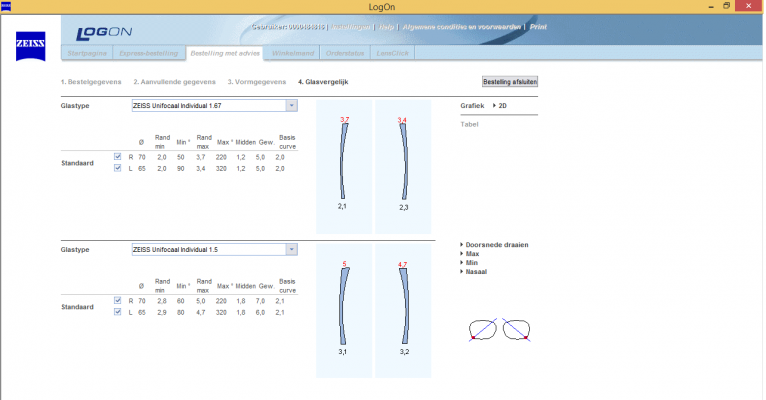
Task: Open the Help link in header
Action: [386, 27]
